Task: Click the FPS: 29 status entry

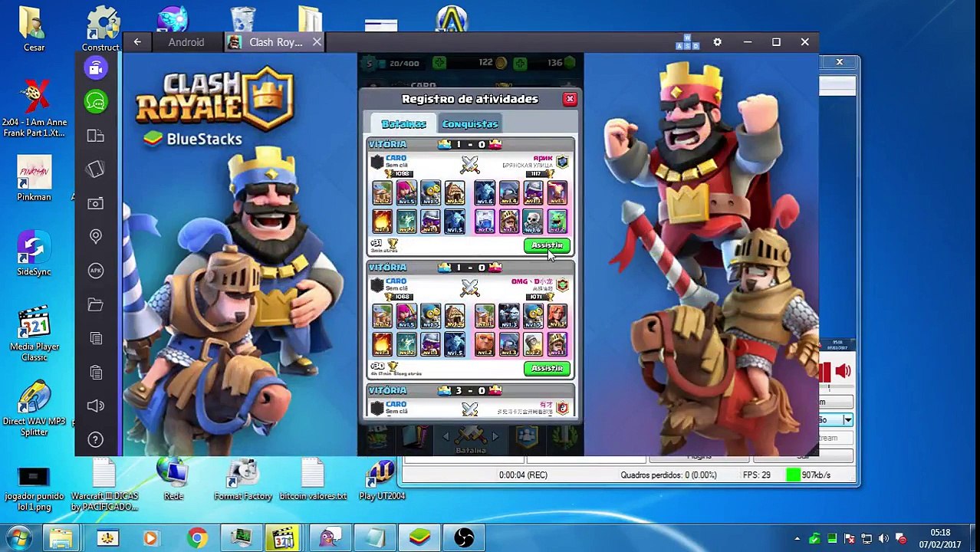Action: pos(756,475)
